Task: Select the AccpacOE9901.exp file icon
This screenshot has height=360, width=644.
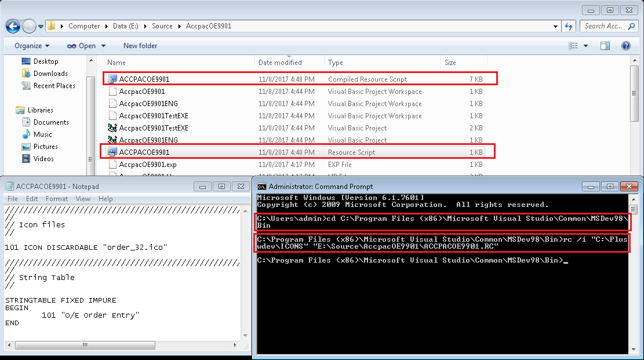Action: pos(112,165)
